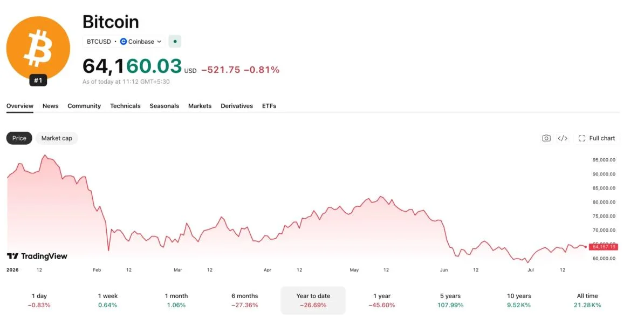Open the Community tab
The height and width of the screenshot is (324, 644).
tap(84, 106)
